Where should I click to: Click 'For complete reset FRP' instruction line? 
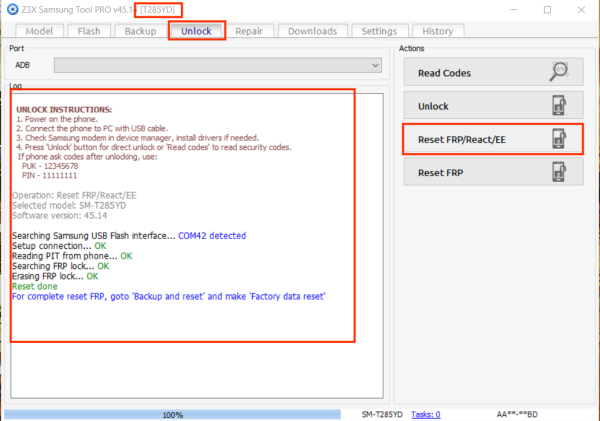pos(169,297)
